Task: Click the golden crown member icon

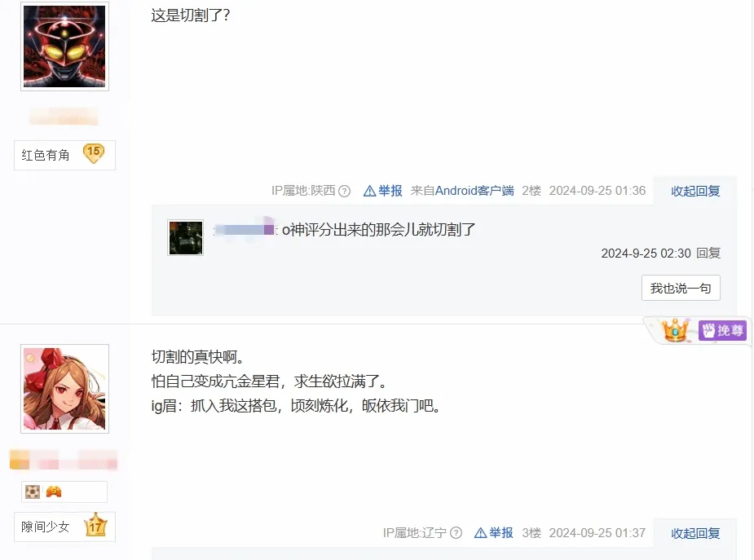Action: tap(675, 330)
